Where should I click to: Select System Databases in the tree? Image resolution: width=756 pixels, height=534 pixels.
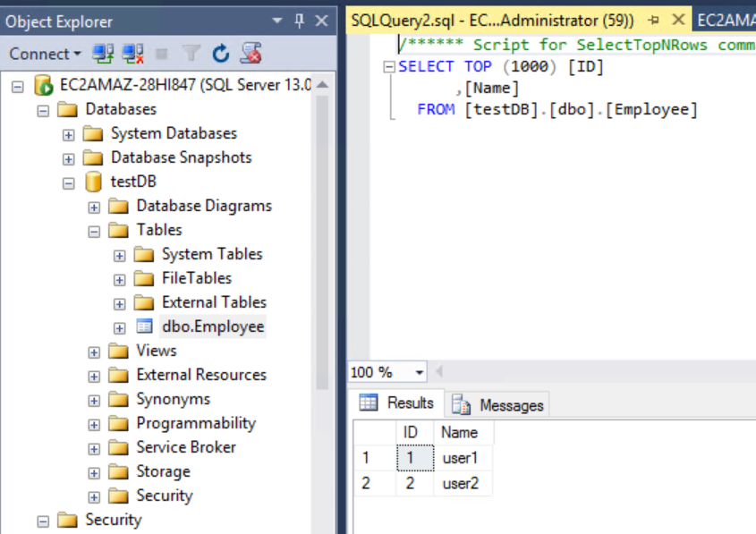(x=174, y=133)
